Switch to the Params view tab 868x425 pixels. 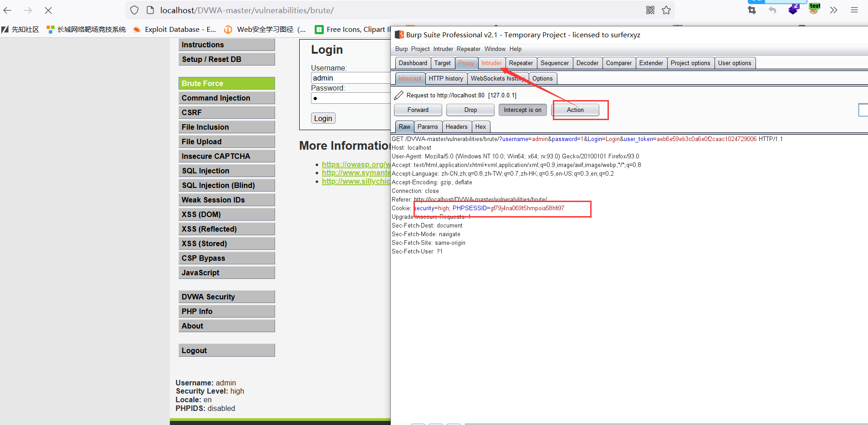[x=428, y=127]
